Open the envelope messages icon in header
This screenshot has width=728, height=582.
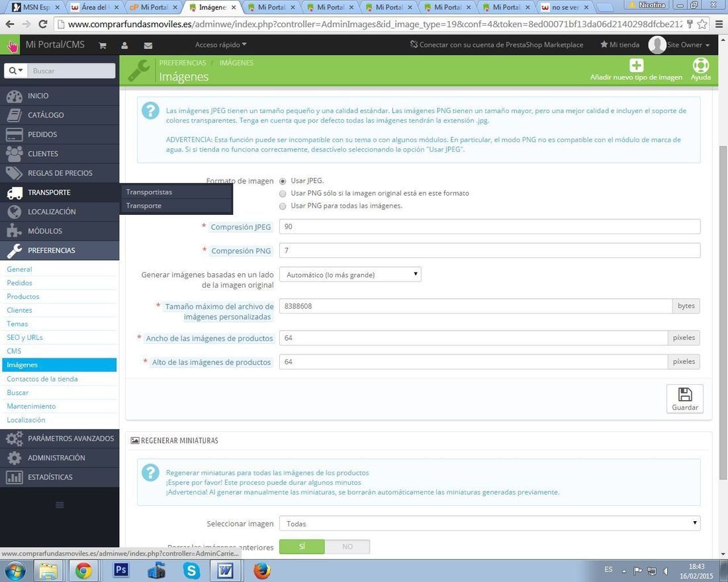coord(148,46)
